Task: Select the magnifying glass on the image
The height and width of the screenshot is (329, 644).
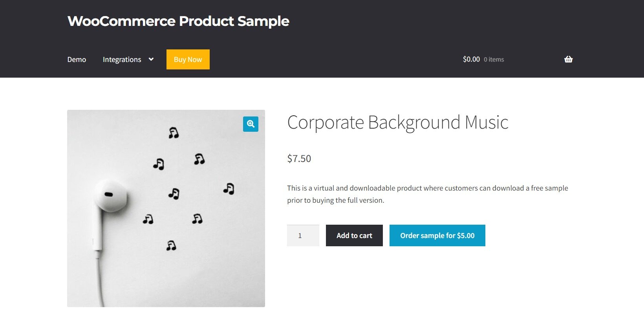Action: click(250, 124)
